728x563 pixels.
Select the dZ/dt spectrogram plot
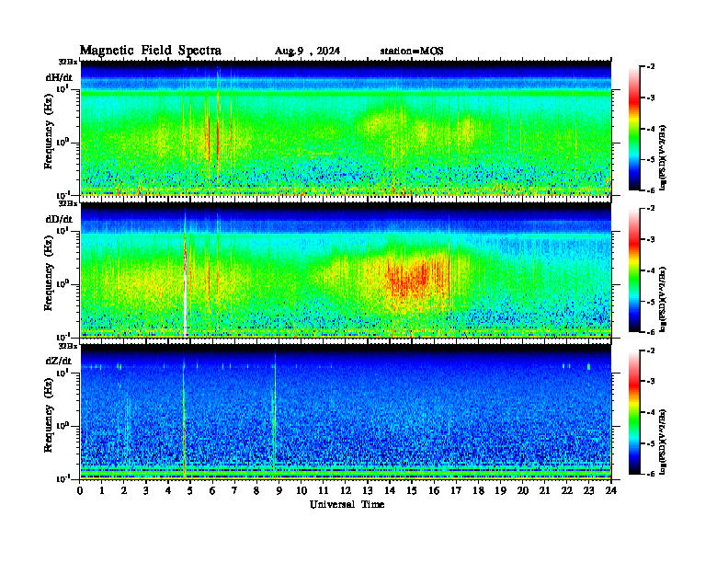click(346, 412)
